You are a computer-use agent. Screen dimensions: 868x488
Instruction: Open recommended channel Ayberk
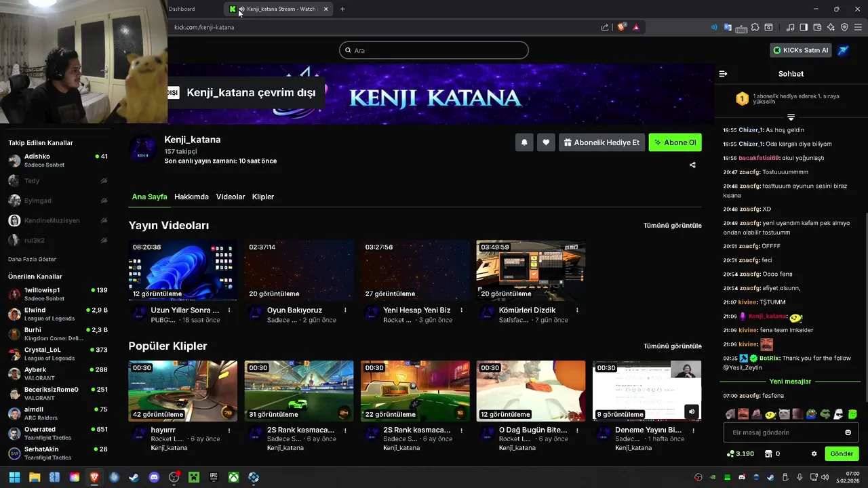pos(58,373)
